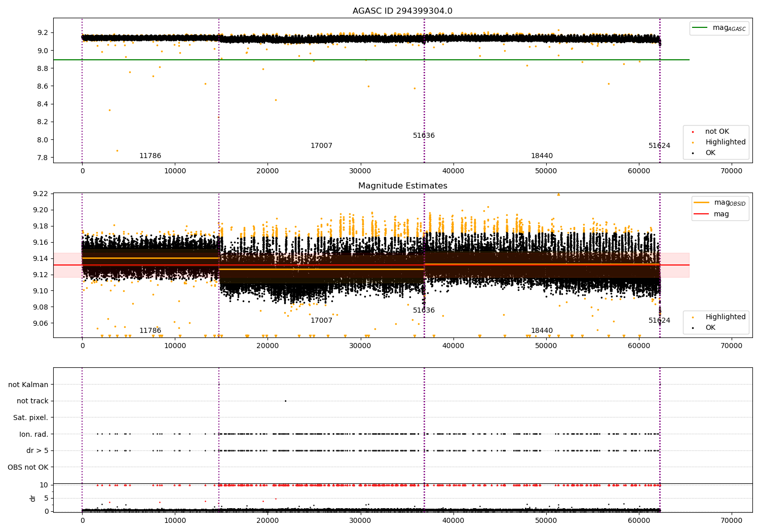
Task: Click the 'Ion. rad.' axis label
Action: point(34,435)
